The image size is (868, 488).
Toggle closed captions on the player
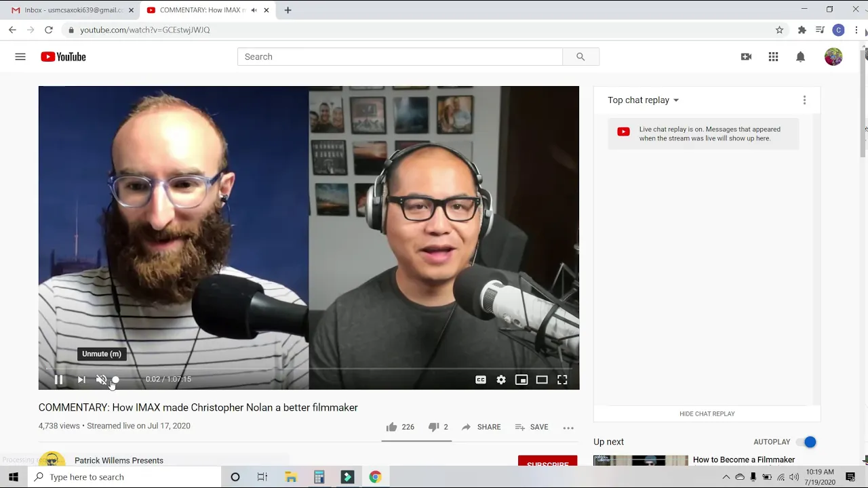point(481,380)
